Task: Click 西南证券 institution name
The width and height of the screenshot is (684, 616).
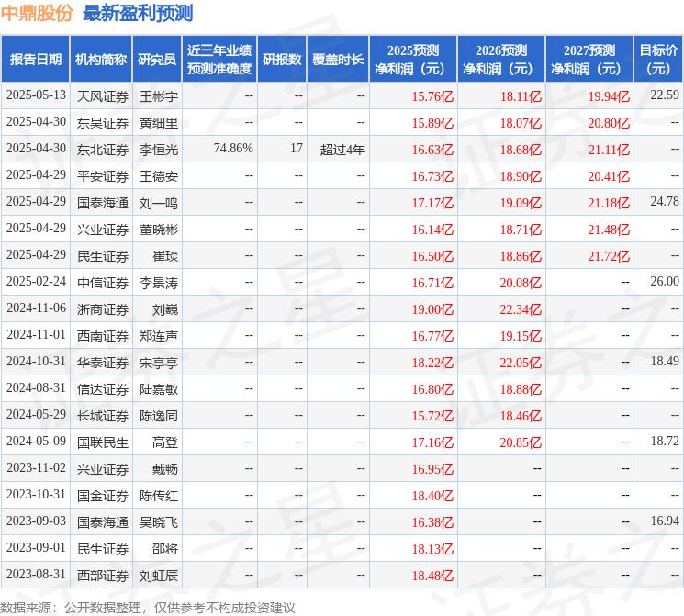Action: pyautogui.click(x=103, y=336)
